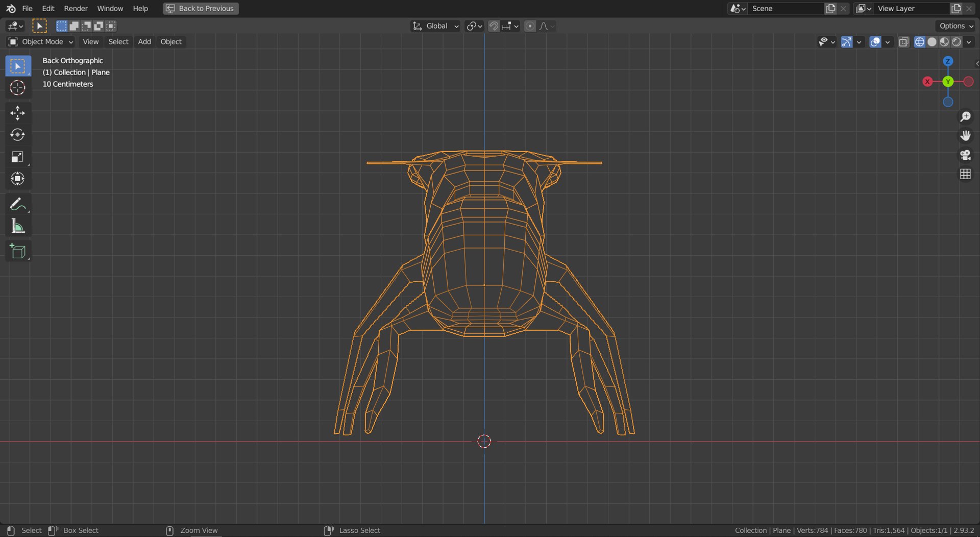
Task: Open the Object Mode dropdown
Action: (41, 42)
